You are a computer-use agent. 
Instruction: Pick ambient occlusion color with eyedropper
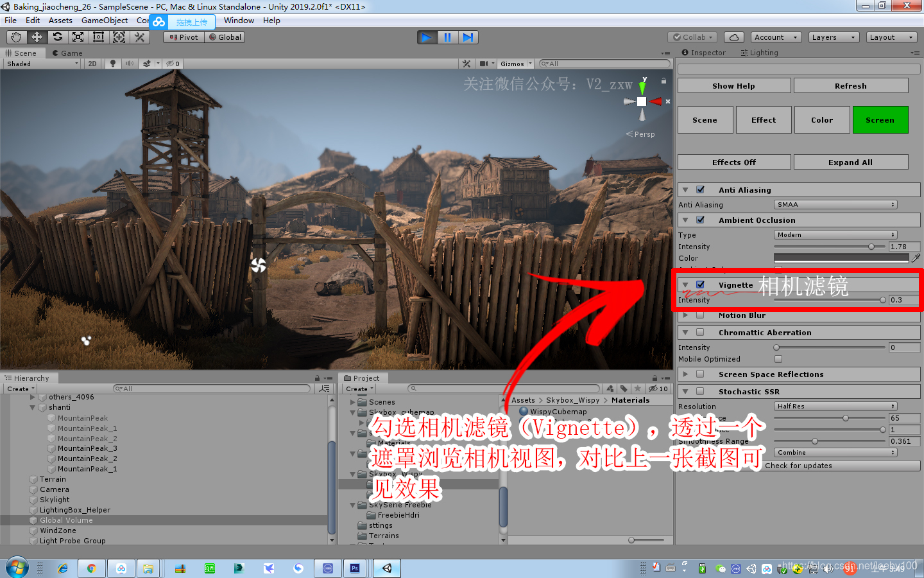[916, 258]
